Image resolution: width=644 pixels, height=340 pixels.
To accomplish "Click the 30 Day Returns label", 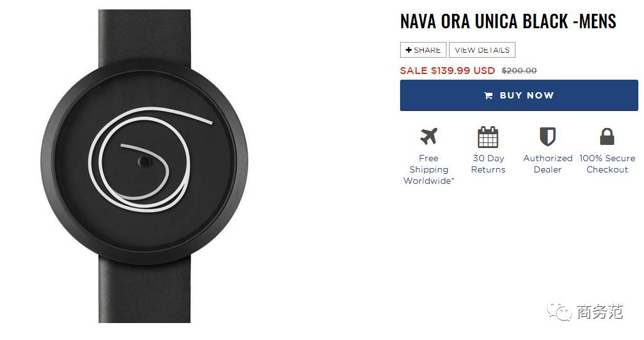I will click(488, 164).
